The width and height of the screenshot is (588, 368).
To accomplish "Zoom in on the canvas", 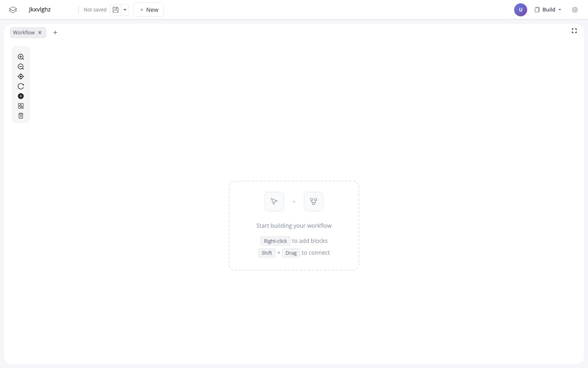I will click(21, 57).
